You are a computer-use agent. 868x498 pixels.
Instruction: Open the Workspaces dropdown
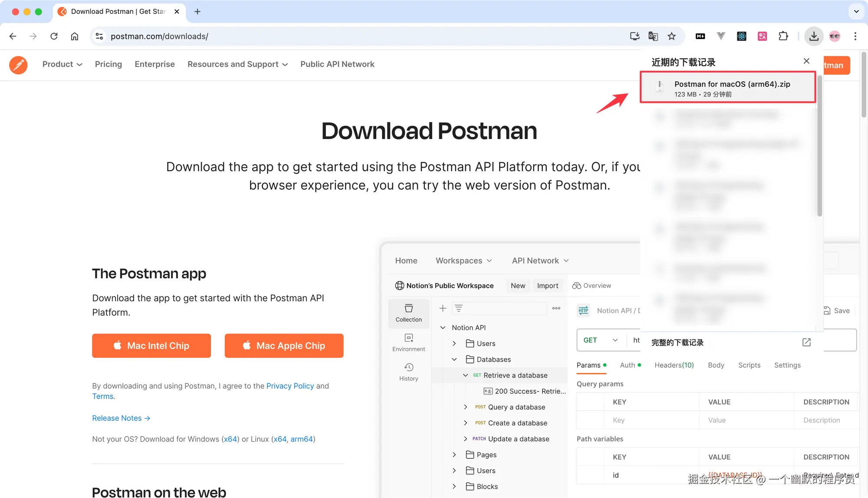tap(464, 261)
